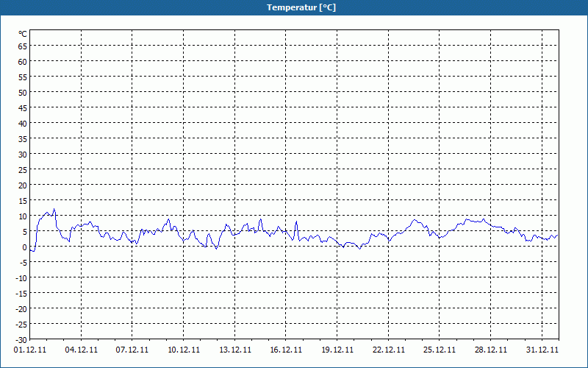Click the temperature peak near 02.12.11

[x=54, y=209]
